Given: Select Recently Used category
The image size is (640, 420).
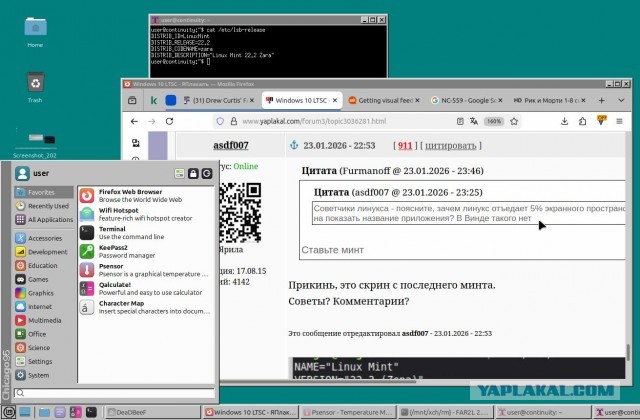Looking at the screenshot, I should pos(44,206).
